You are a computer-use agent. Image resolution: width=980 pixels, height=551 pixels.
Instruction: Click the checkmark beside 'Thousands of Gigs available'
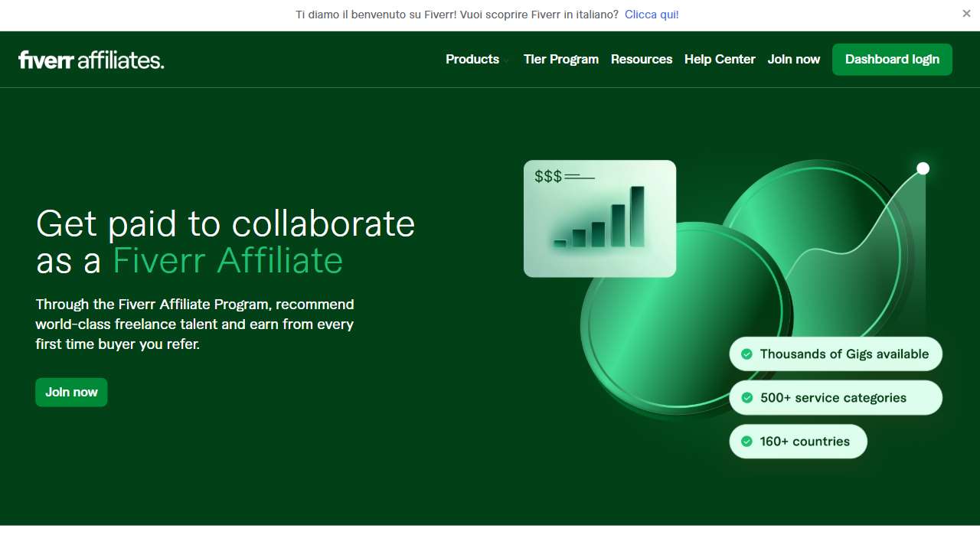[x=746, y=354]
